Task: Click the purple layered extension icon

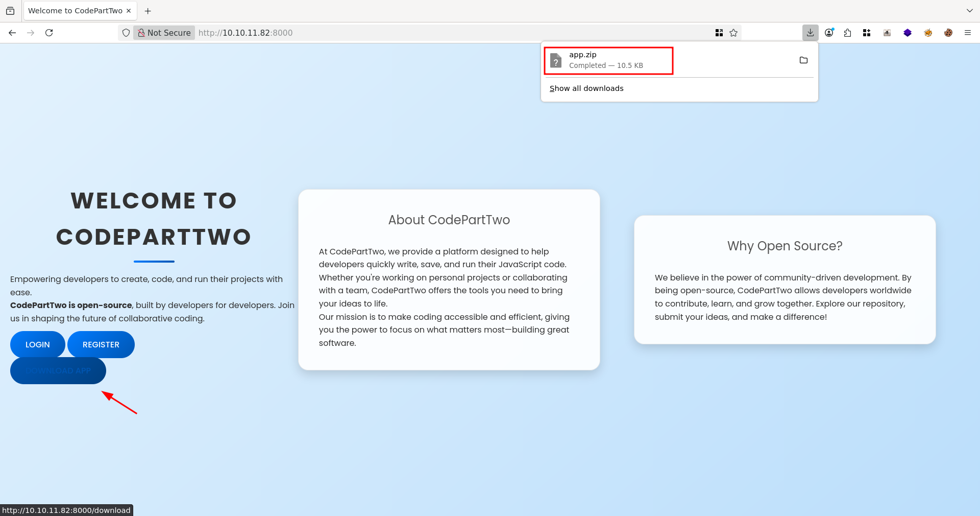Action: point(907,33)
